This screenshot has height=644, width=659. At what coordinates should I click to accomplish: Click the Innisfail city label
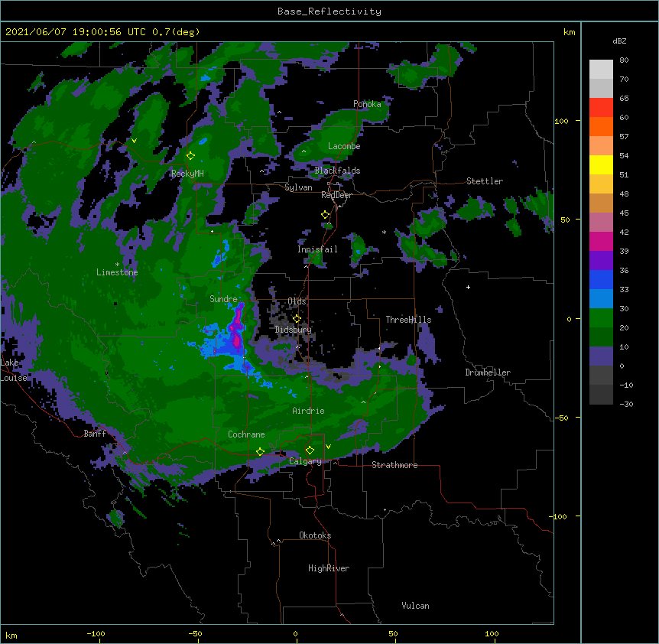pos(317,249)
